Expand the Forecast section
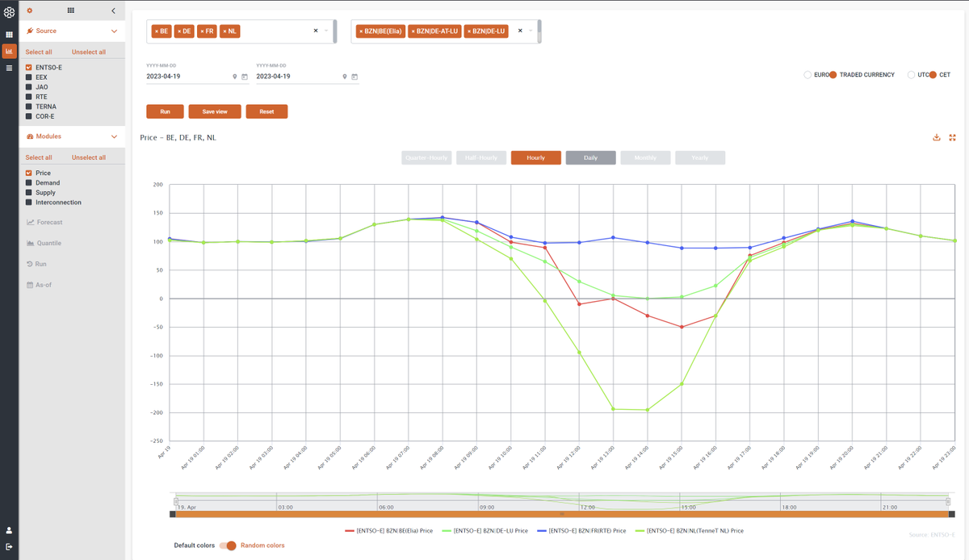The image size is (969, 560). coord(44,222)
